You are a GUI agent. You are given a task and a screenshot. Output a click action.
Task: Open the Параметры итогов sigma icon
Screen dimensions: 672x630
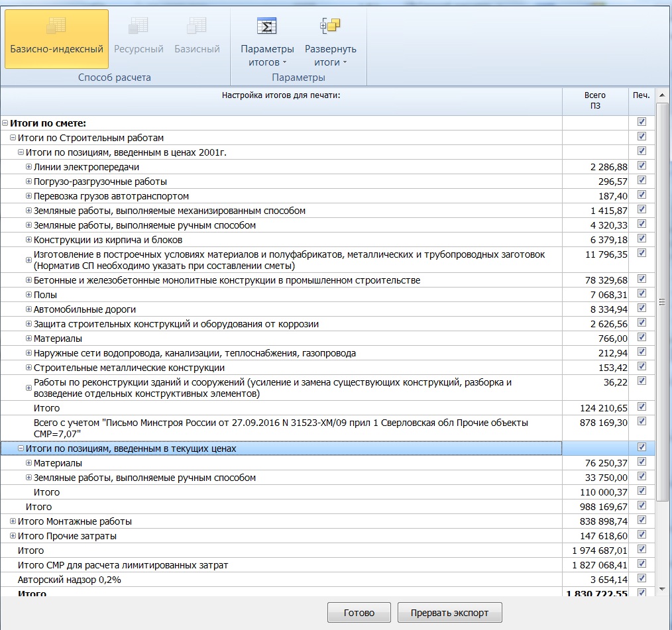266,26
